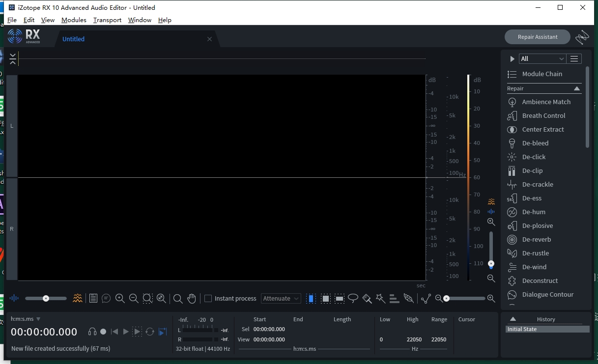The width and height of the screenshot is (598, 364).
Task: Toggle left channel L selection
Action: point(12,126)
